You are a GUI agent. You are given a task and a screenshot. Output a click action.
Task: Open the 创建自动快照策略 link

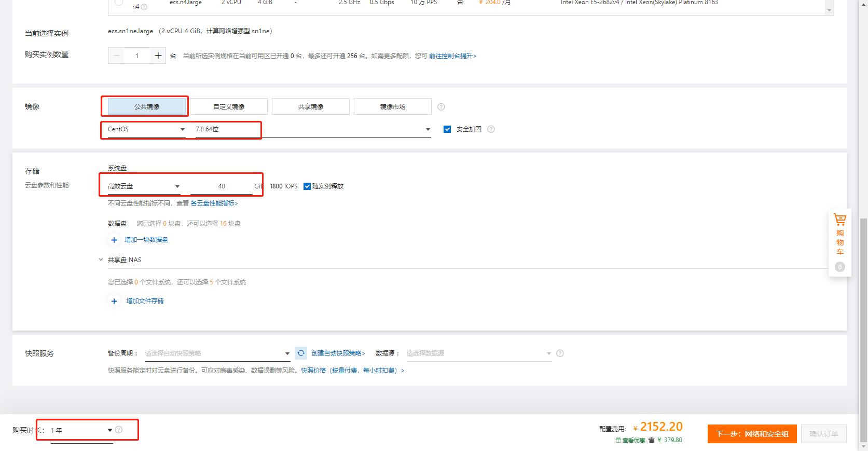[x=338, y=353]
